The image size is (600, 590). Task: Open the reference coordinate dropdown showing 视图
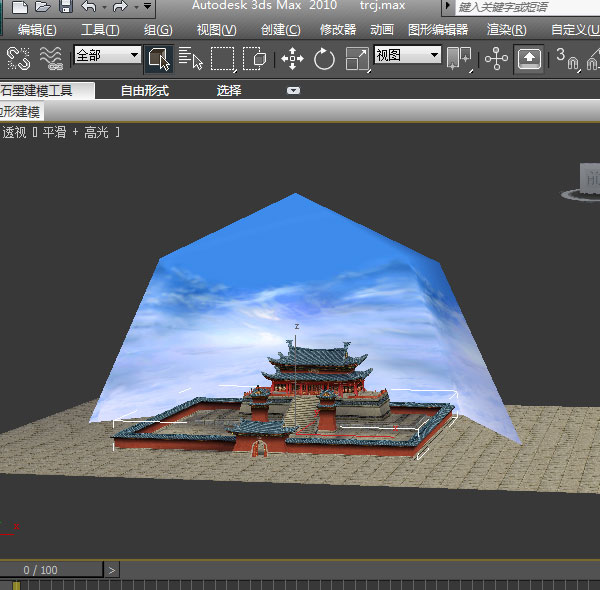click(407, 55)
